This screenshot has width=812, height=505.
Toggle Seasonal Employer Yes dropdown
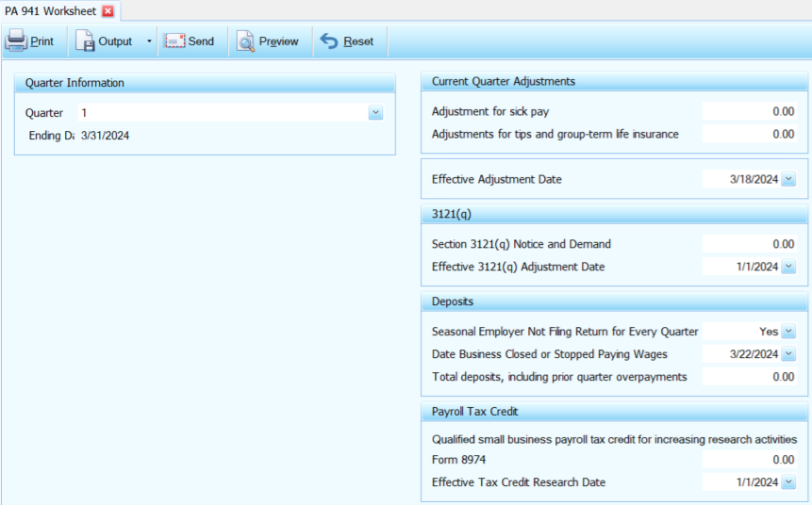click(x=788, y=332)
